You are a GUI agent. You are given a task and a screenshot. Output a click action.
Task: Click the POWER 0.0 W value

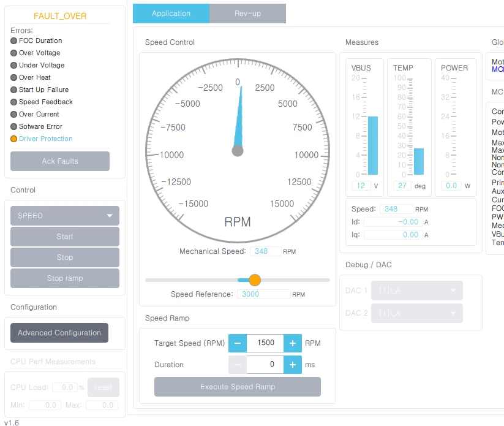pos(451,186)
